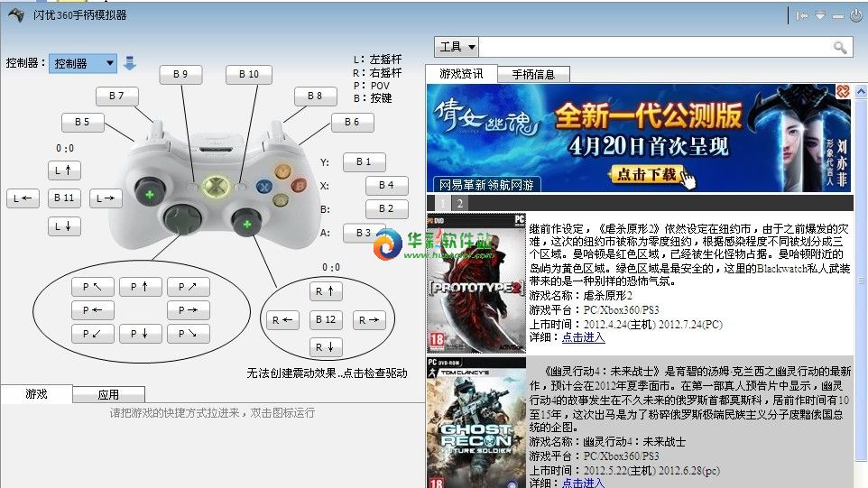Image resolution: width=868 pixels, height=488 pixels.
Task: Open the 工具 tools dropdown
Action: point(457,47)
